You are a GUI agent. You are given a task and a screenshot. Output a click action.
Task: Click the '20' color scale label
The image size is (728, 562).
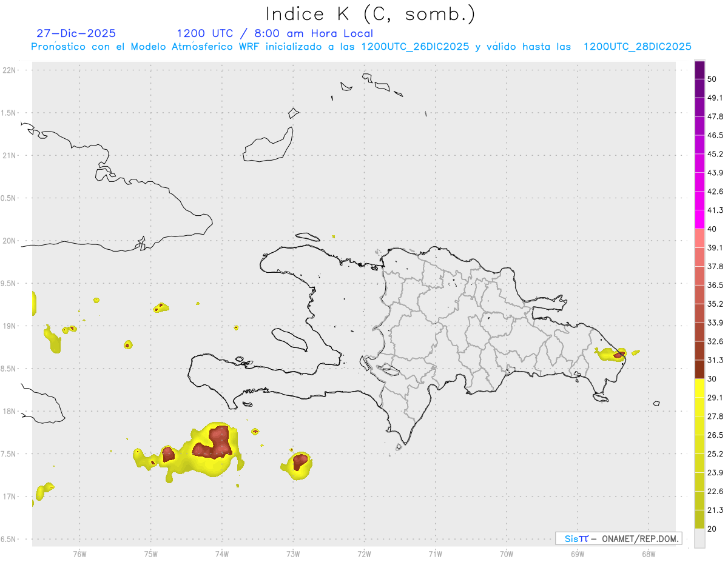(x=712, y=529)
